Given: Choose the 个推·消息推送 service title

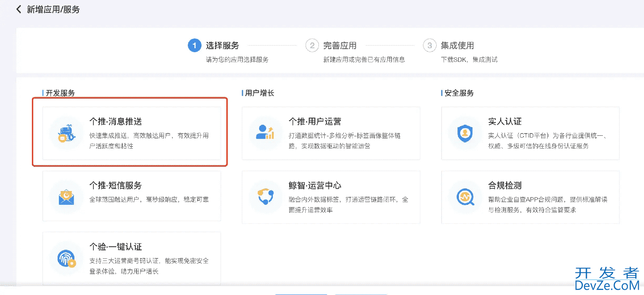Looking at the screenshot, I should (x=116, y=121).
